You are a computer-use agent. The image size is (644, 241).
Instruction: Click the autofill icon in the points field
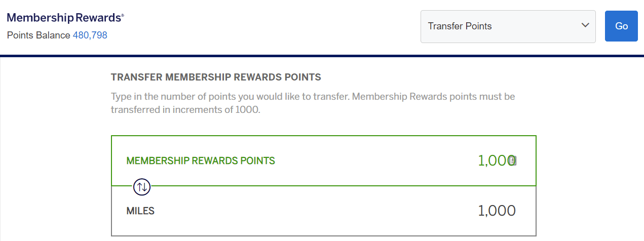click(512, 160)
